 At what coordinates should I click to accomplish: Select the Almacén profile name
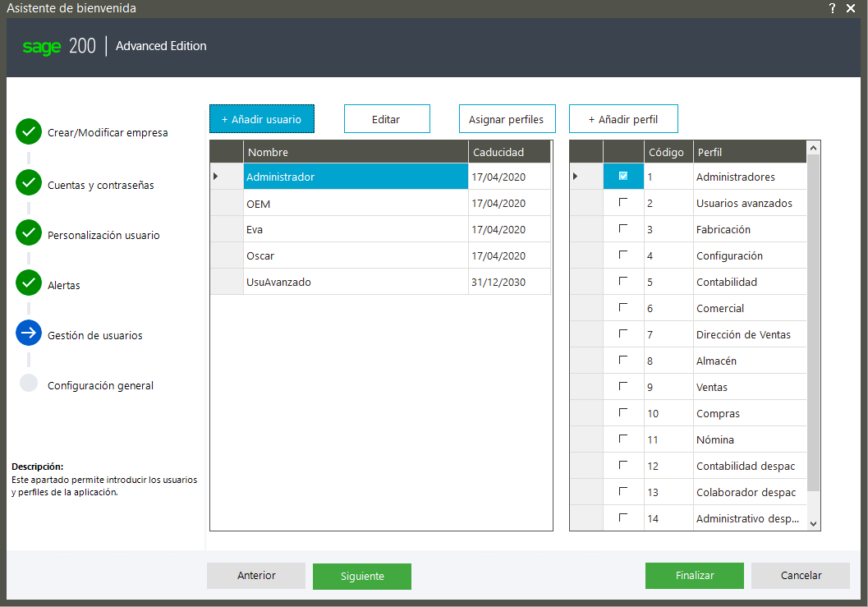pyautogui.click(x=716, y=361)
